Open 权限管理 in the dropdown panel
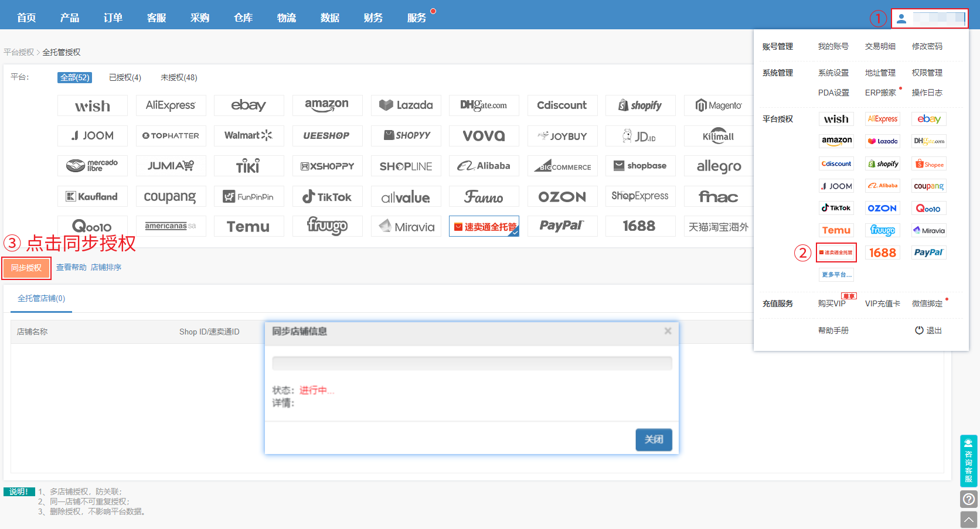The image size is (980, 529). (927, 73)
